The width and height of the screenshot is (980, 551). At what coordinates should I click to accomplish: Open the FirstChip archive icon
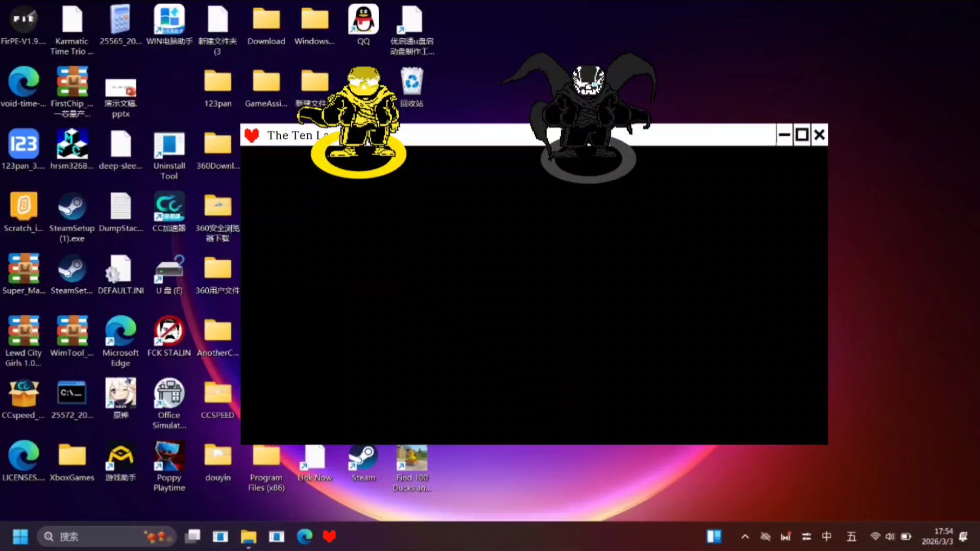(72, 82)
